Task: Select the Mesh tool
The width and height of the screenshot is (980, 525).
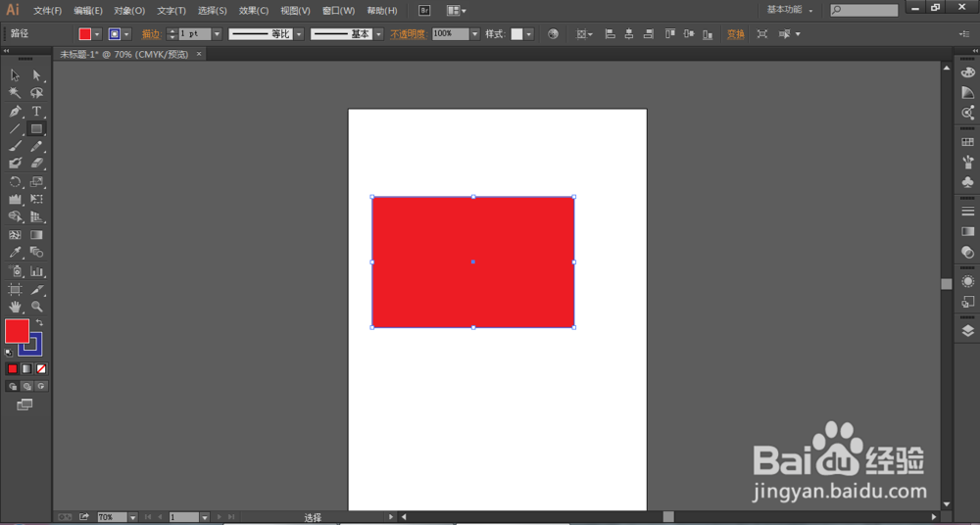Action: [x=16, y=235]
